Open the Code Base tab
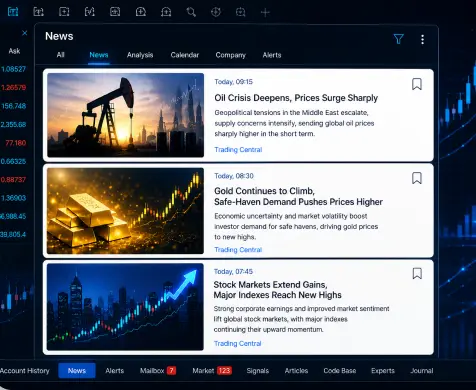The image size is (476, 390). pyautogui.click(x=340, y=371)
